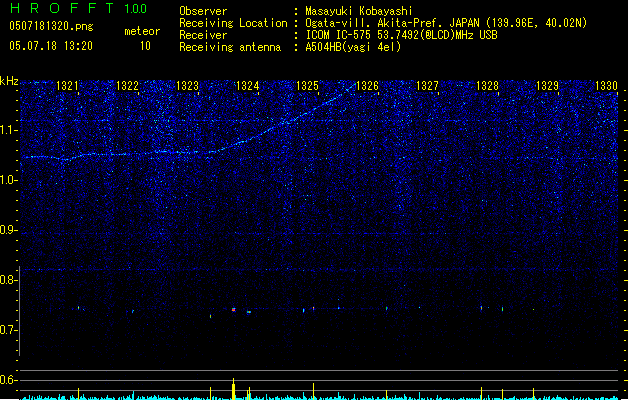Click the 1327 time axis label

pyautogui.click(x=428, y=86)
